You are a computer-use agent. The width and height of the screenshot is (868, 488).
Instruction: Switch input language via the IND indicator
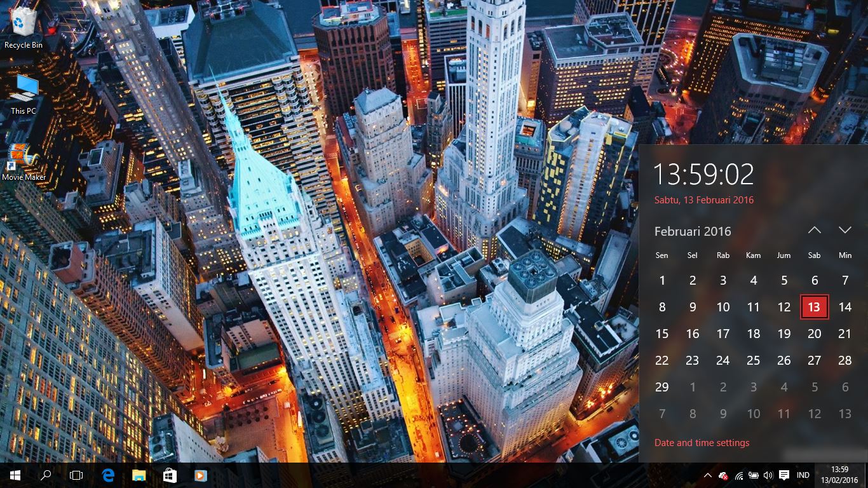click(802, 475)
